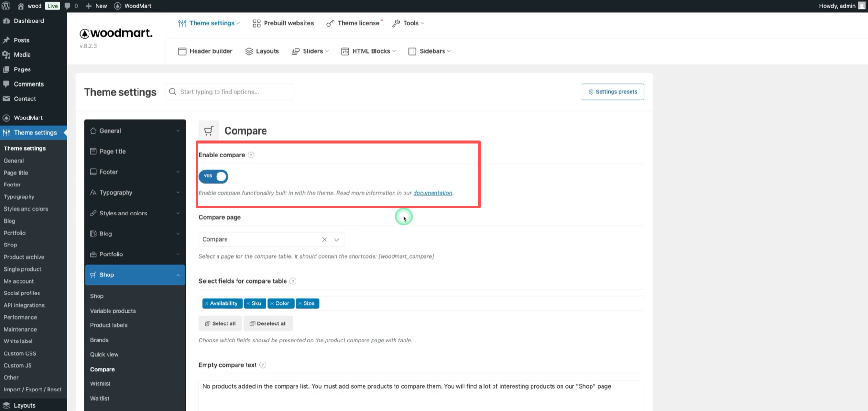Screen dimensions: 868x411
Task: Open the Wishlist settings subsection
Action: tap(100, 384)
